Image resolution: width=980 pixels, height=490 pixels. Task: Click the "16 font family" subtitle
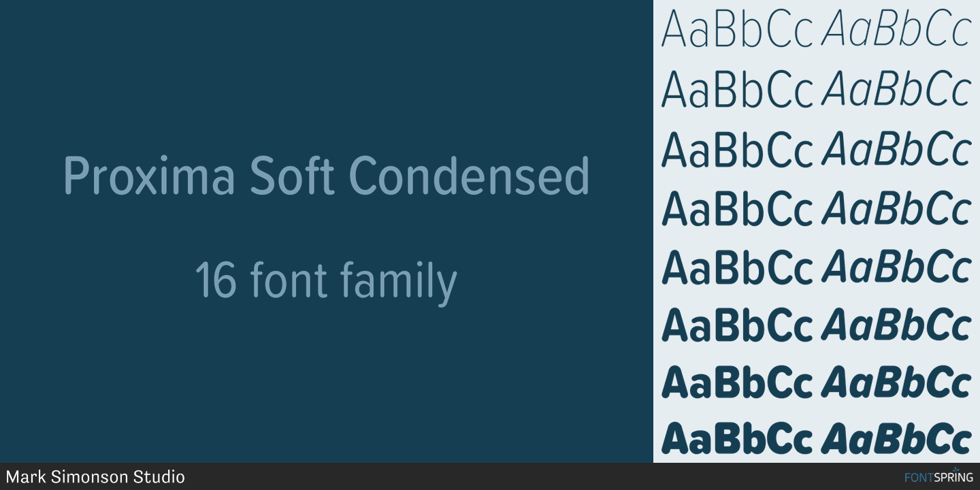point(326,281)
